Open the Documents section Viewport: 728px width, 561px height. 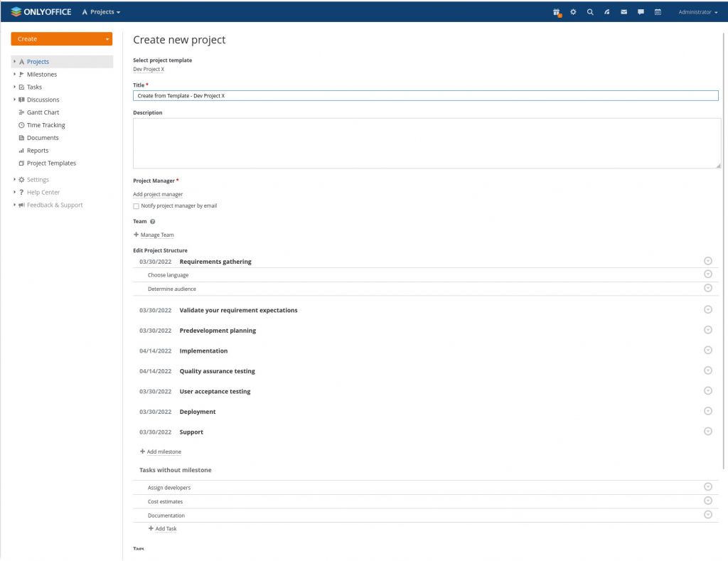[x=43, y=138]
